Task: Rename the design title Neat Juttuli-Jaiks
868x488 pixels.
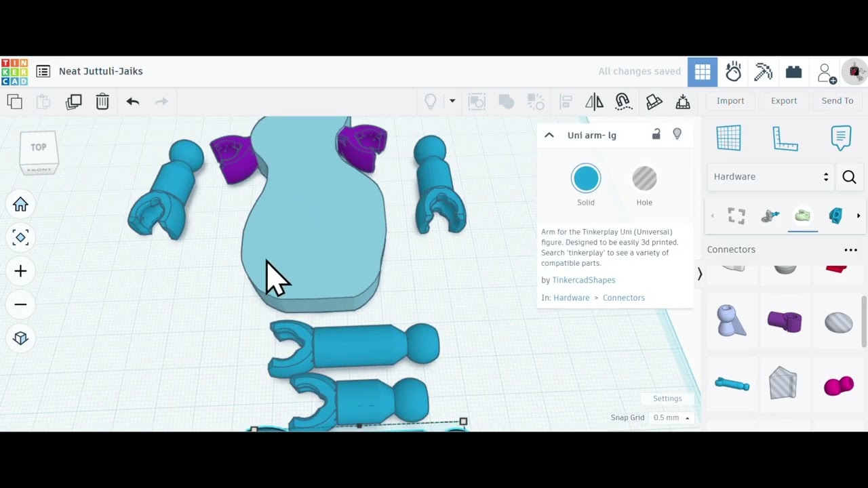Action: (101, 71)
